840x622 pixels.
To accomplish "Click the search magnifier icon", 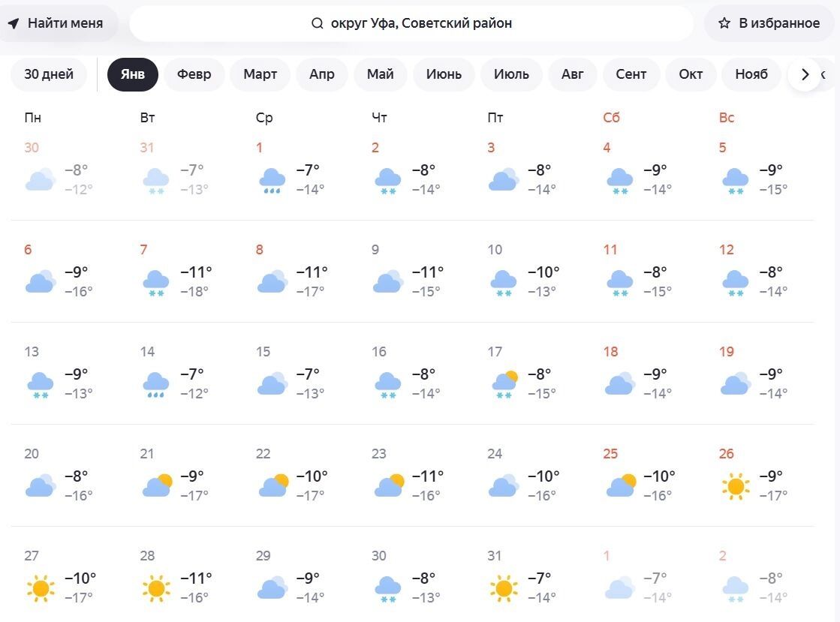I will (318, 23).
